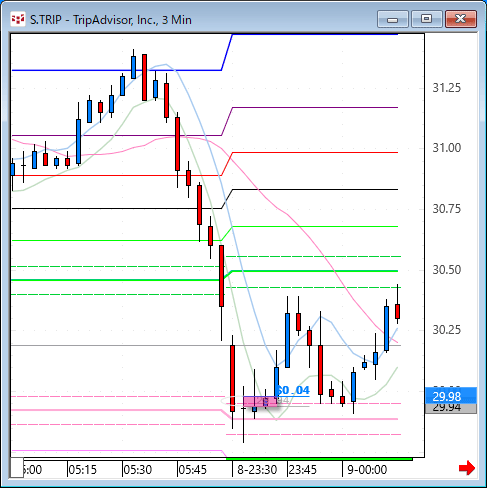Click the 05:45 time axis label
This screenshot has height=488, width=487.
point(193,470)
